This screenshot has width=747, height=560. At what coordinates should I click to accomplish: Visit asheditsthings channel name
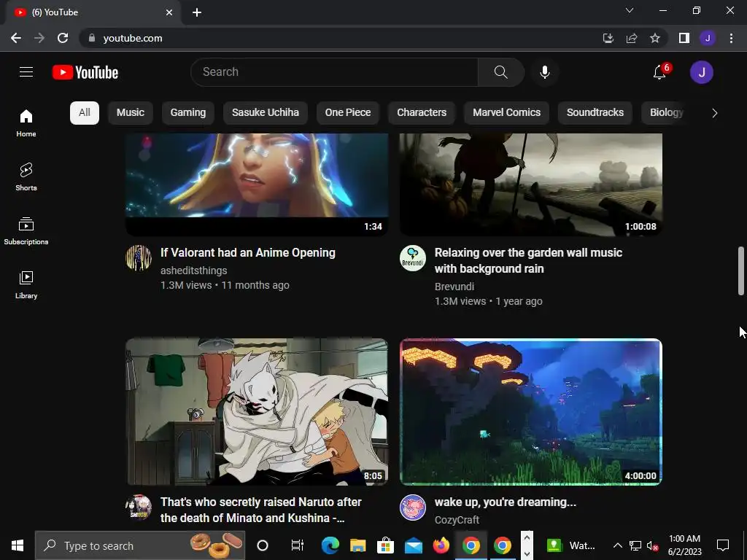tap(193, 271)
